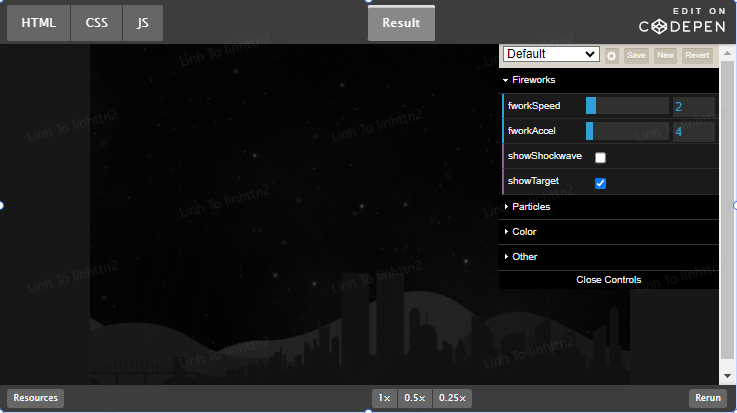
Task: Click the CodePen logo
Action: click(x=683, y=24)
